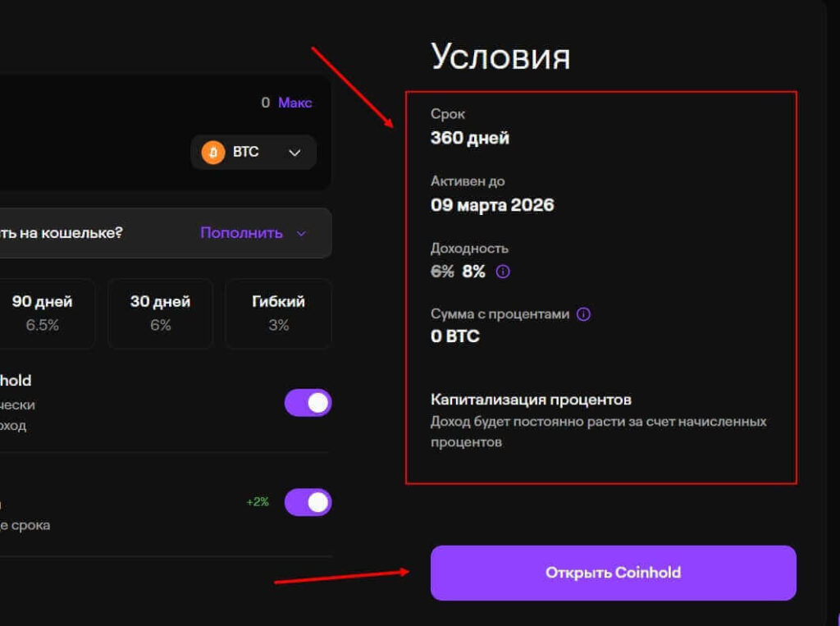Click the info icon next to 8% yield
The height and width of the screenshot is (626, 840).
point(501,271)
